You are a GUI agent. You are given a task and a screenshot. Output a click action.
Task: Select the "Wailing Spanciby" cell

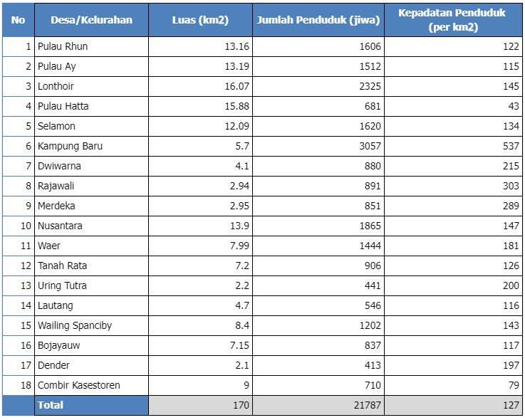pos(75,325)
